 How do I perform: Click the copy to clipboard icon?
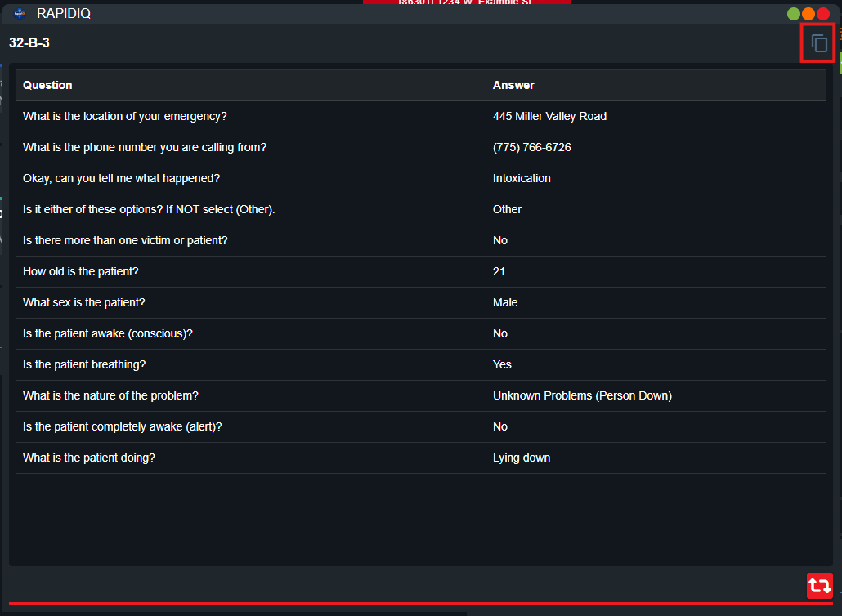(x=818, y=44)
